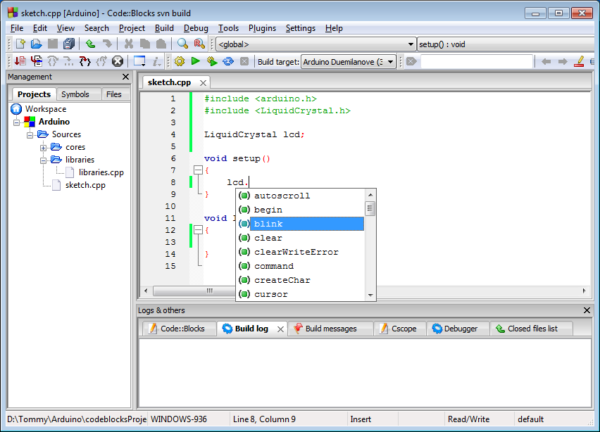Choose clearWriteError from autocomplete list

[x=300, y=252]
